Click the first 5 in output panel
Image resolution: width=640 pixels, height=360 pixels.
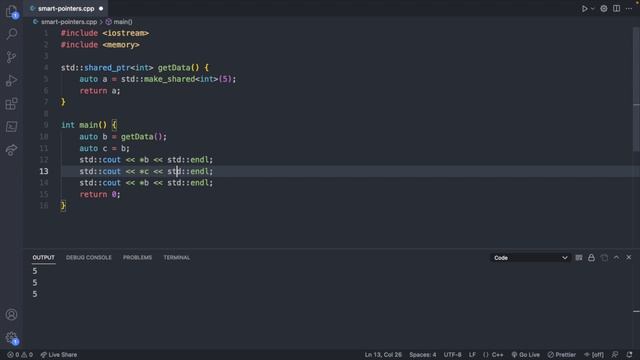(35, 271)
